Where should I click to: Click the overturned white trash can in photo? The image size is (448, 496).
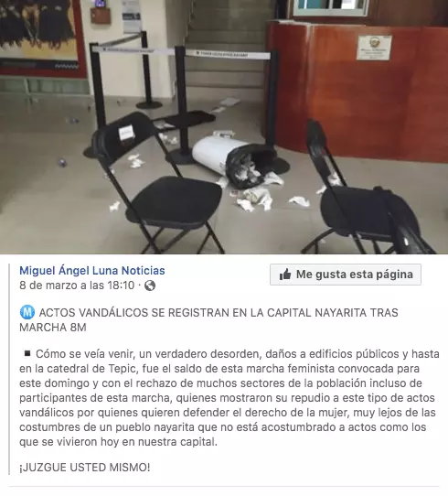click(234, 161)
